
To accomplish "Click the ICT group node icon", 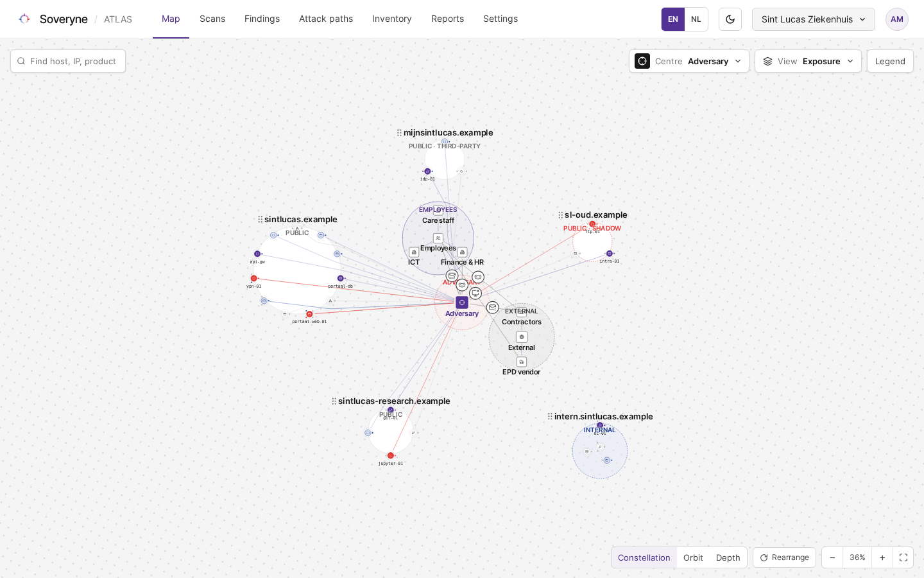I will click(x=414, y=252).
